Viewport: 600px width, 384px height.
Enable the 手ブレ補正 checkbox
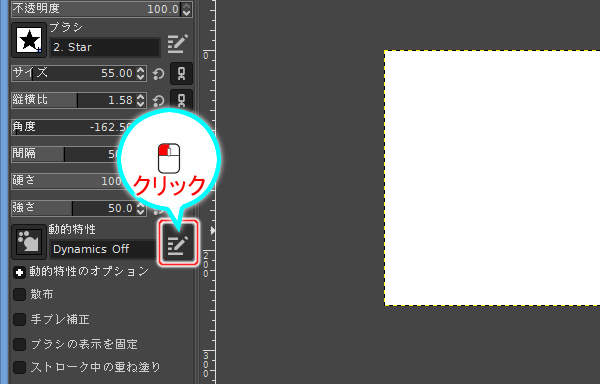point(20,319)
